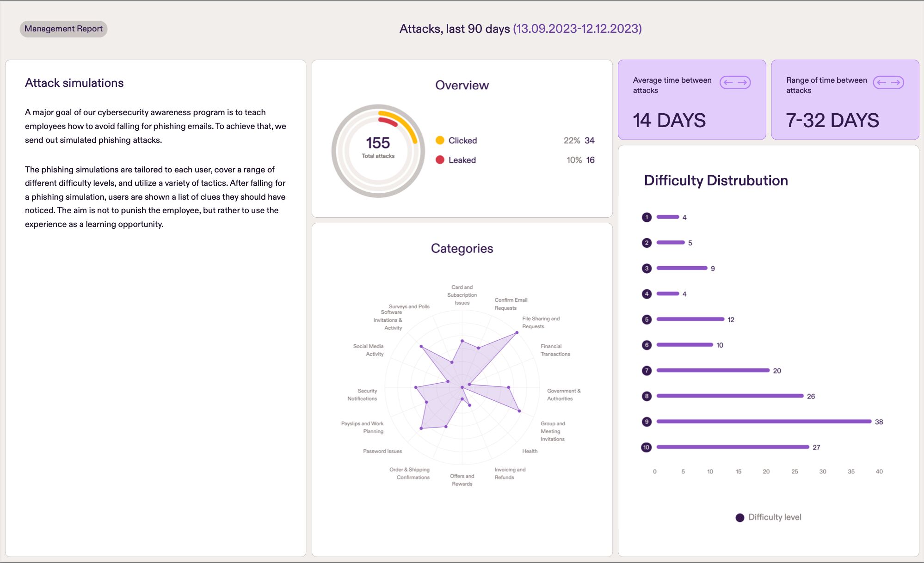Click the difficulty level 3 circle badge
The width and height of the screenshot is (924, 563).
(647, 269)
